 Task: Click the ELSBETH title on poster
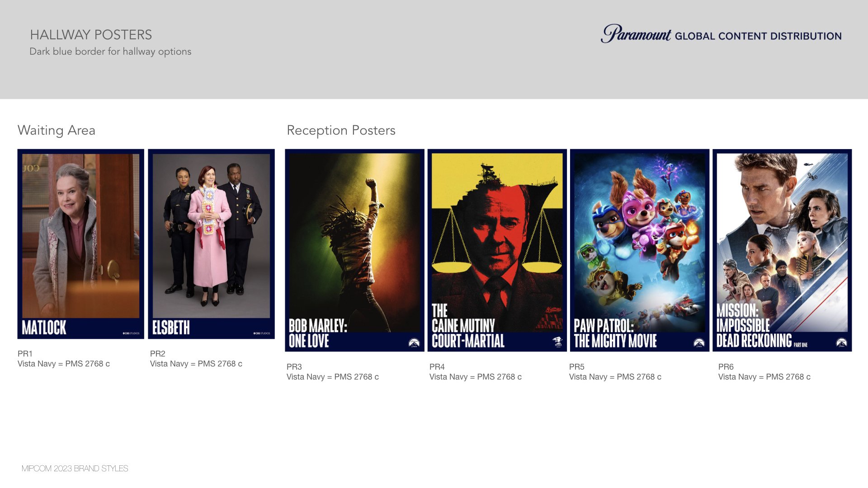click(171, 328)
